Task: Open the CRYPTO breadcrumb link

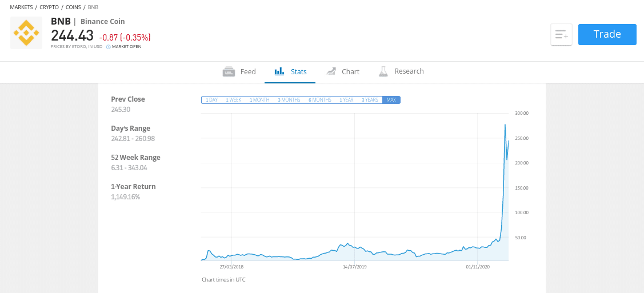Action: (49, 7)
